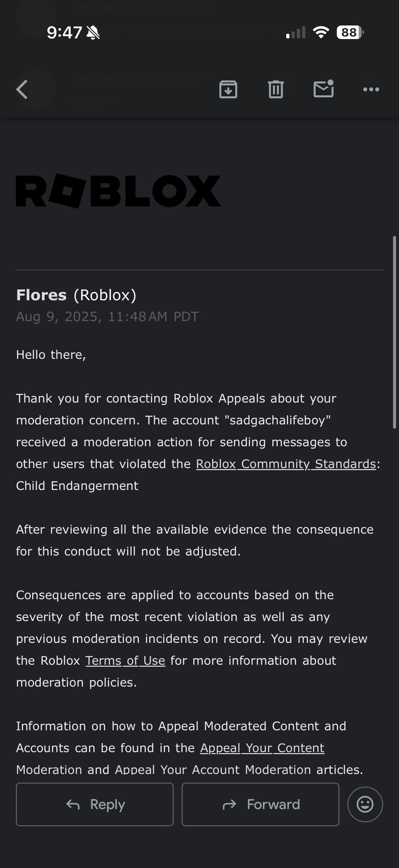
Task: Tap the clock in the status bar
Action: click(x=65, y=32)
